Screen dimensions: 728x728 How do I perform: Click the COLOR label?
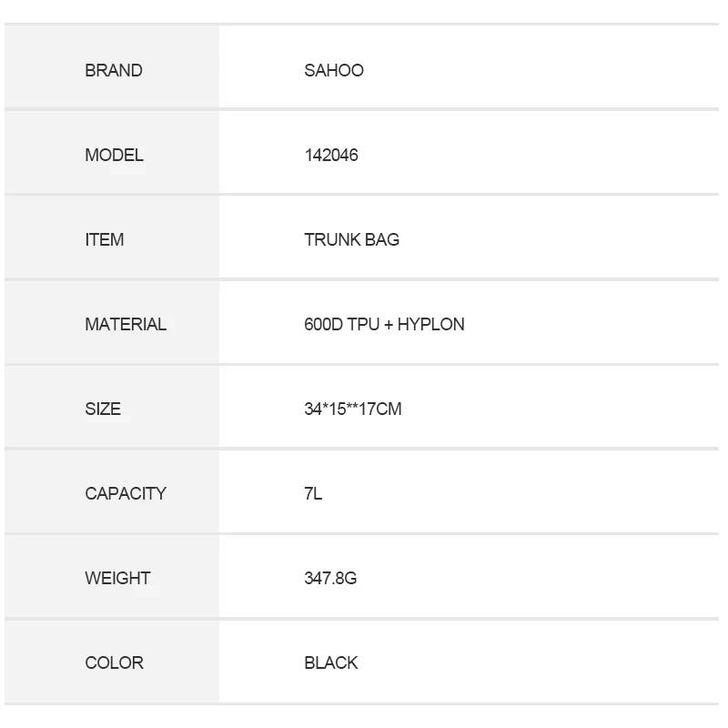[x=114, y=663]
